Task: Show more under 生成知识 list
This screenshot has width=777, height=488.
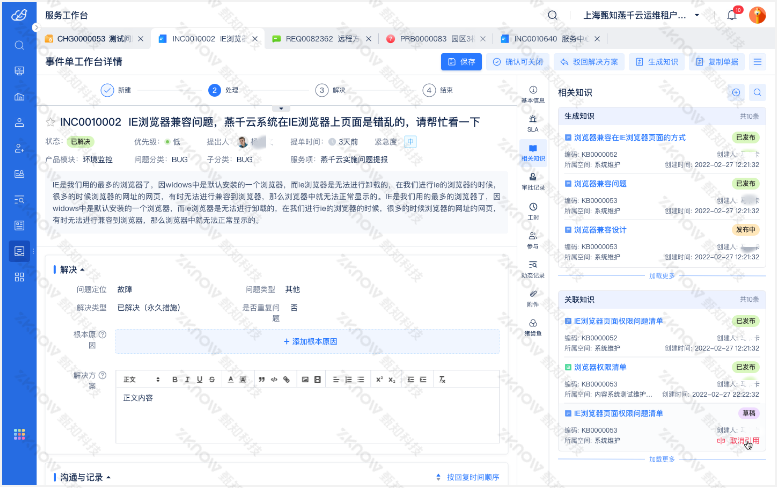Action: pyautogui.click(x=662, y=276)
